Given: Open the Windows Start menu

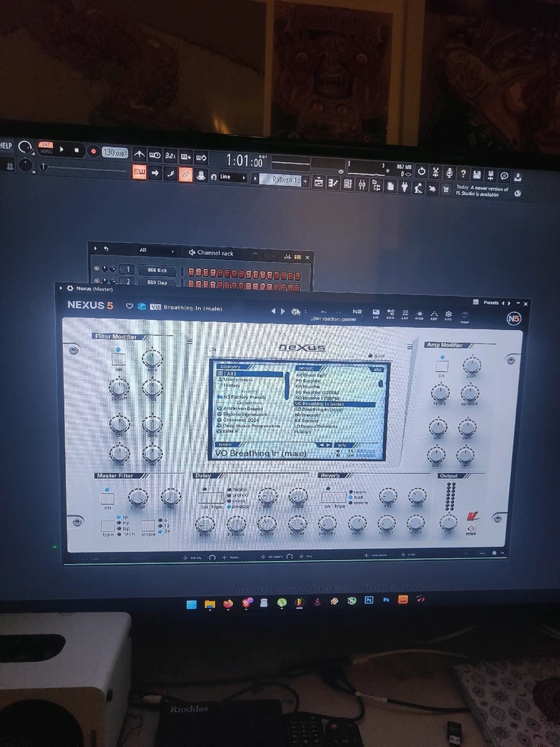Looking at the screenshot, I should pyautogui.click(x=193, y=602).
